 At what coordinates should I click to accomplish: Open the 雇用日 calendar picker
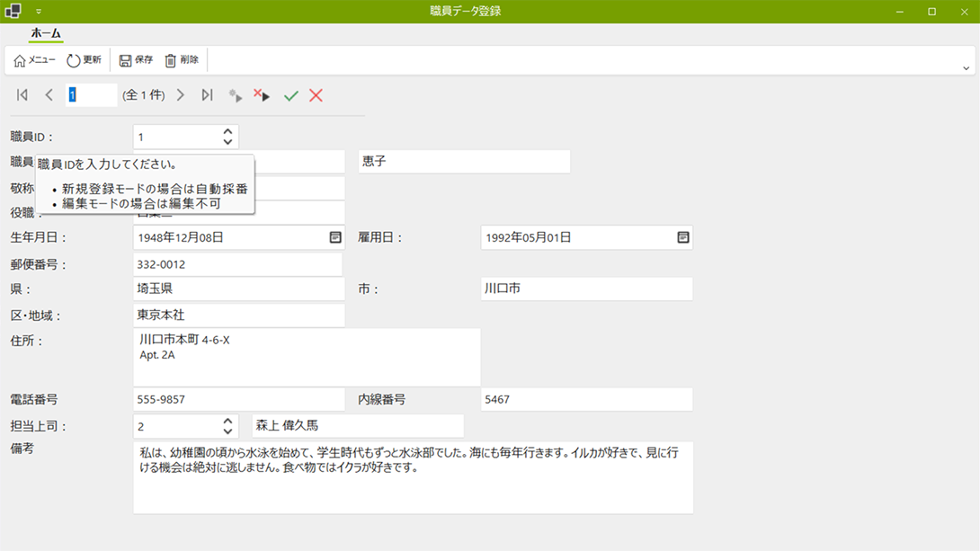coord(683,237)
